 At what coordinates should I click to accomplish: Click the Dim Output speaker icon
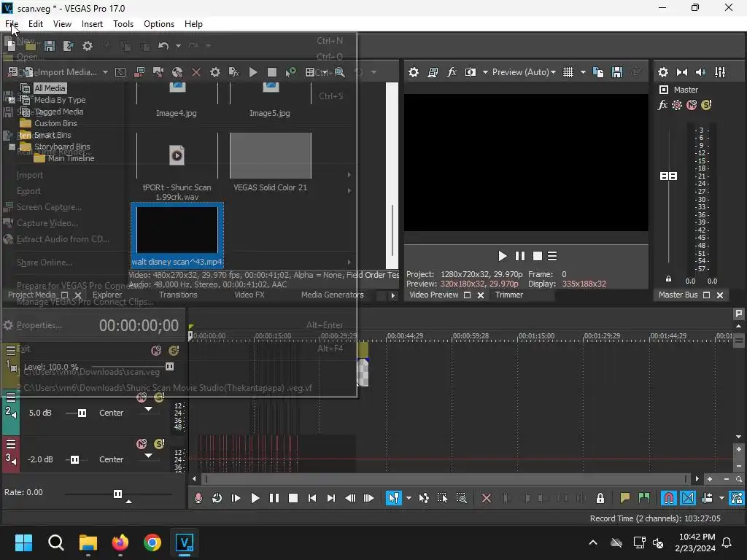pos(701,72)
